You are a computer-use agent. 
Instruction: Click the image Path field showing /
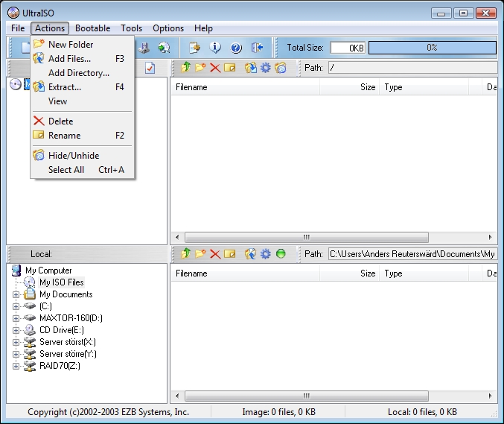(x=412, y=68)
